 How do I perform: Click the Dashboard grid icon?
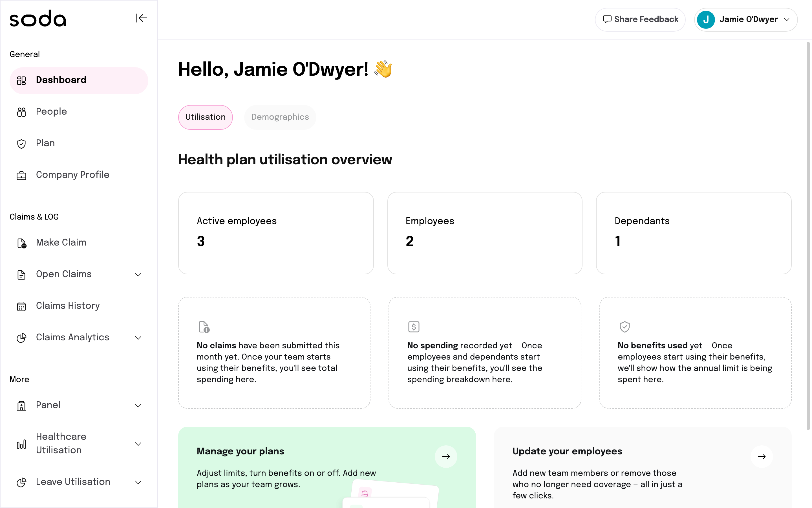click(21, 80)
